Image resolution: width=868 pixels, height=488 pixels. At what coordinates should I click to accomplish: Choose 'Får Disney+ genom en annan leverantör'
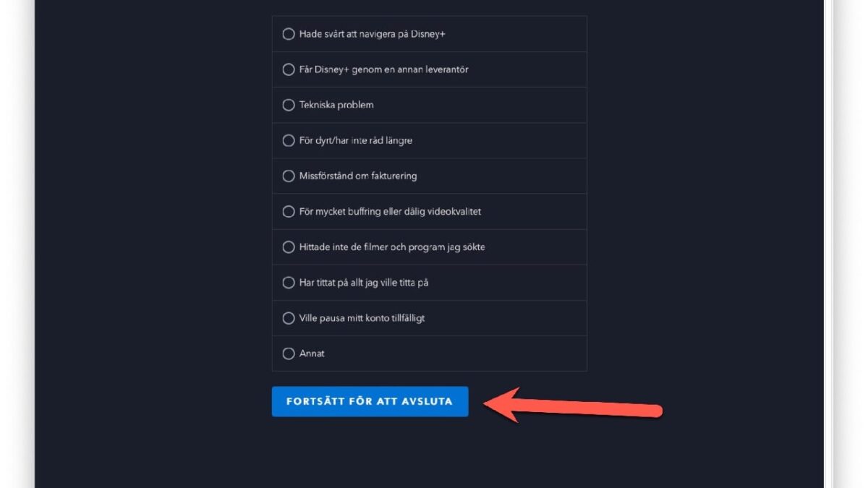tap(288, 69)
